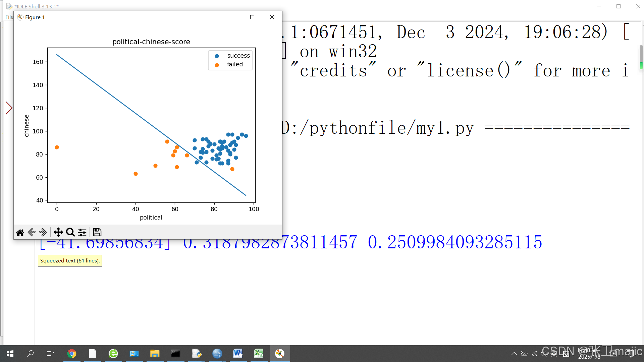Close the Figure 1 window
The height and width of the screenshot is (362, 644).
(x=272, y=17)
